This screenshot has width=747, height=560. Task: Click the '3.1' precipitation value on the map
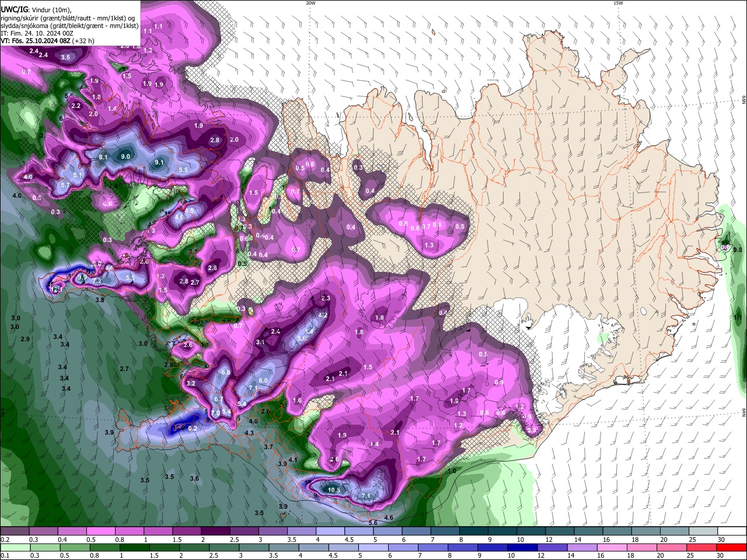coord(260,342)
